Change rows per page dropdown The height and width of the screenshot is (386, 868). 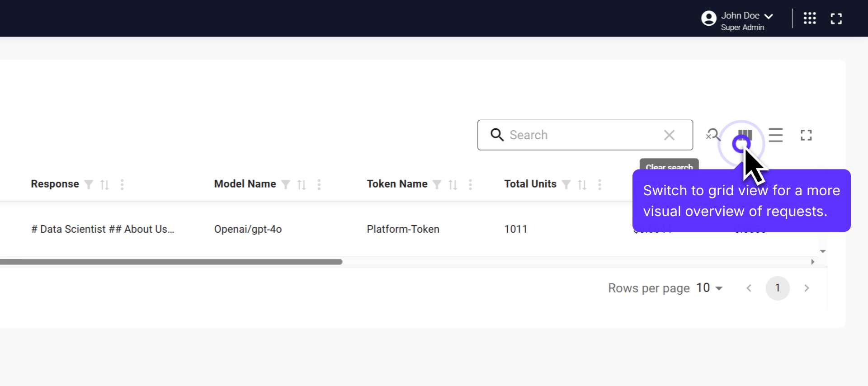coord(710,288)
